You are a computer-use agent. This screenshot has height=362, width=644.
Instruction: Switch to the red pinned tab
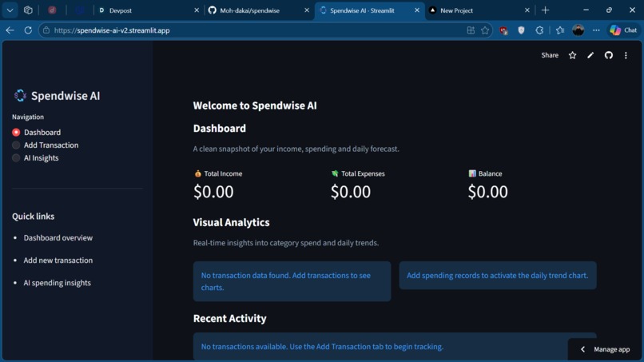(x=52, y=10)
